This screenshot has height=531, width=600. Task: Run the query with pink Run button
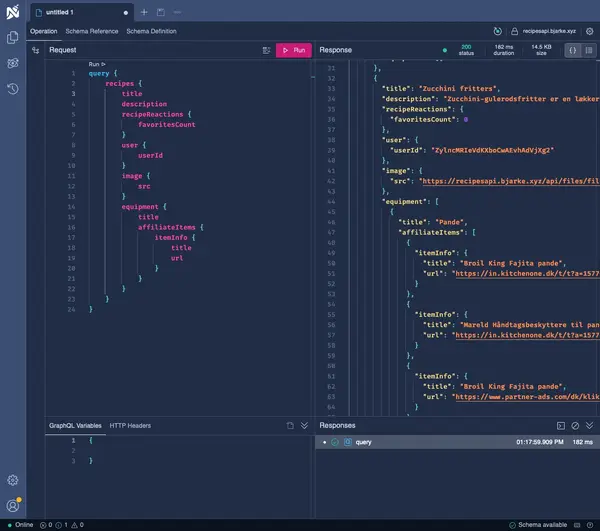294,50
